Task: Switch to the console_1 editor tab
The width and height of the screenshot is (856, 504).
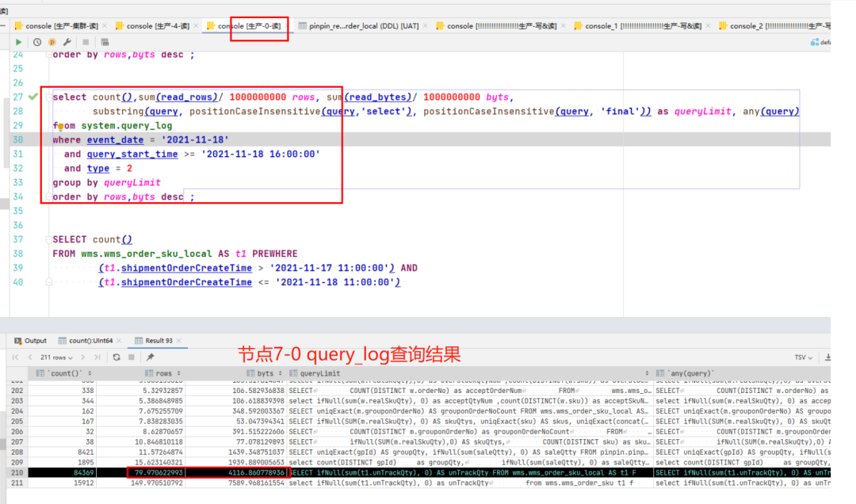Action: click(643, 25)
